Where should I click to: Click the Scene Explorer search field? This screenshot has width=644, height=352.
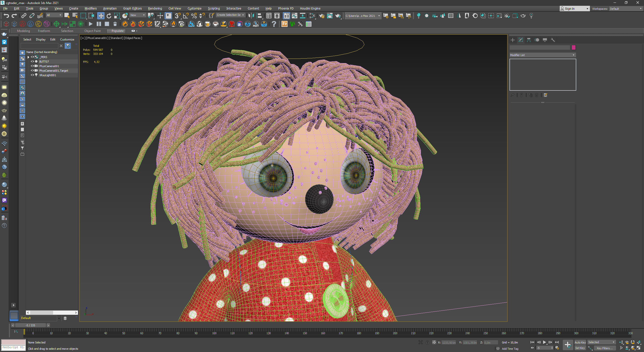click(39, 46)
